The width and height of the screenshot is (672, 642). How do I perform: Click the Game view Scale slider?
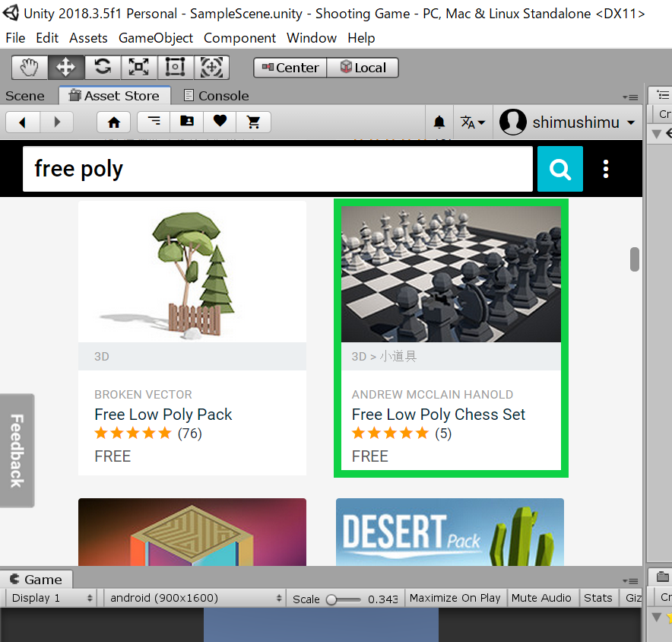point(344,599)
